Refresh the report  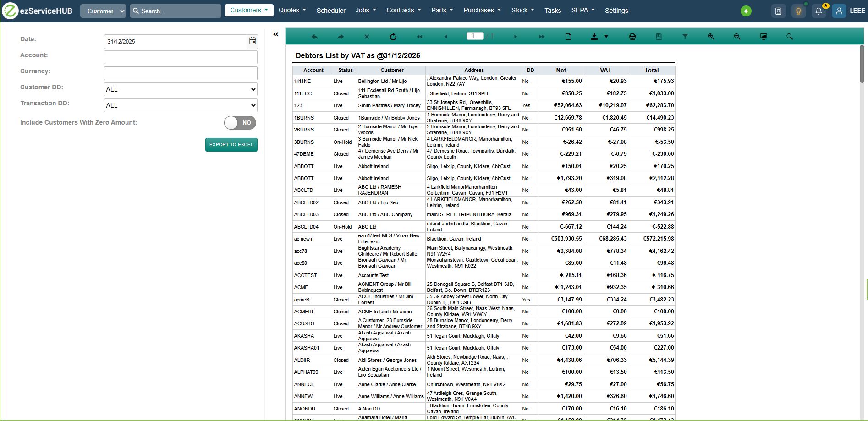pos(393,37)
